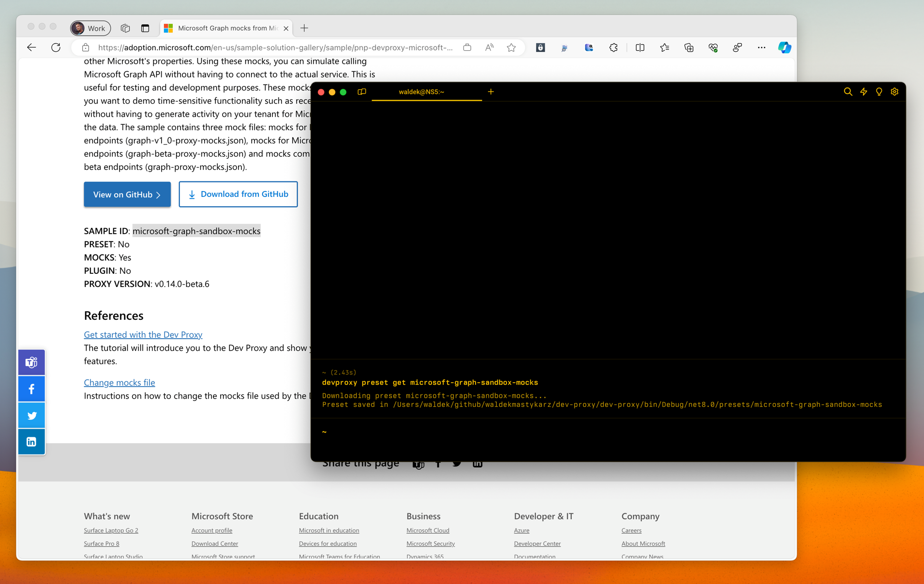The height and width of the screenshot is (584, 924).
Task: Open Browser Essentials heart icon
Action: [x=713, y=47]
